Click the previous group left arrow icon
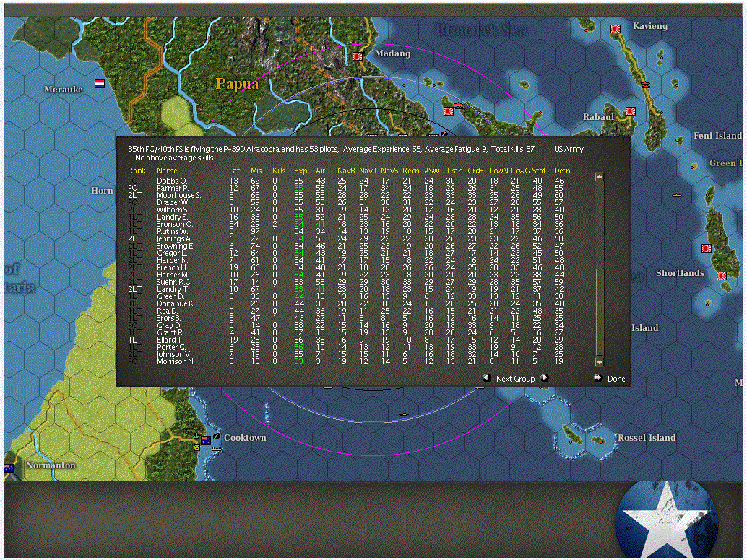 point(486,378)
